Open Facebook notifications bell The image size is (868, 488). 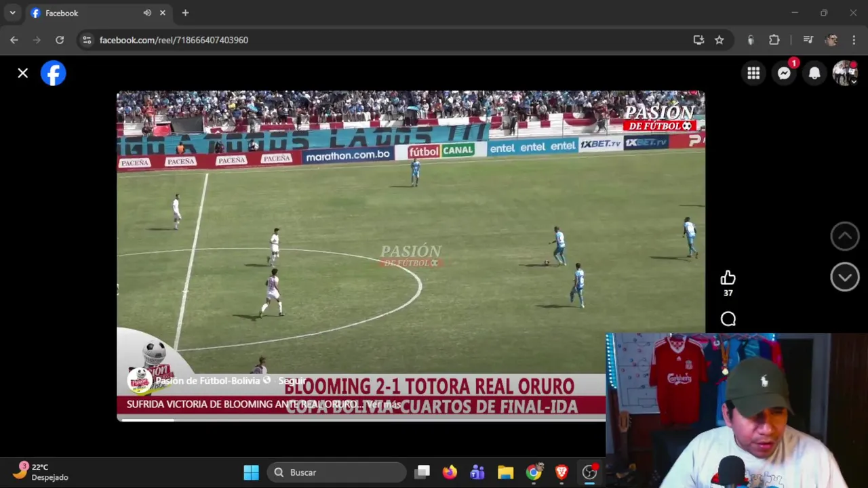[814, 73]
